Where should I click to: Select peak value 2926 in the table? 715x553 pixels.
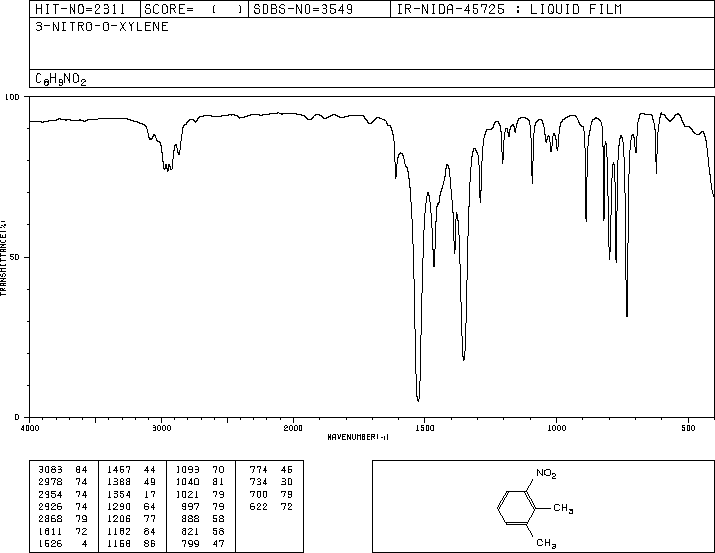[x=50, y=506]
